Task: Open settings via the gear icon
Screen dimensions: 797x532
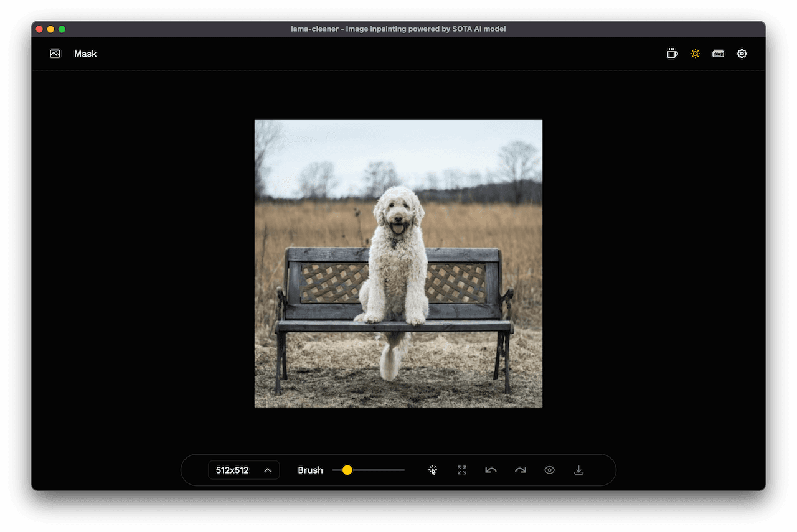Action: [x=742, y=54]
